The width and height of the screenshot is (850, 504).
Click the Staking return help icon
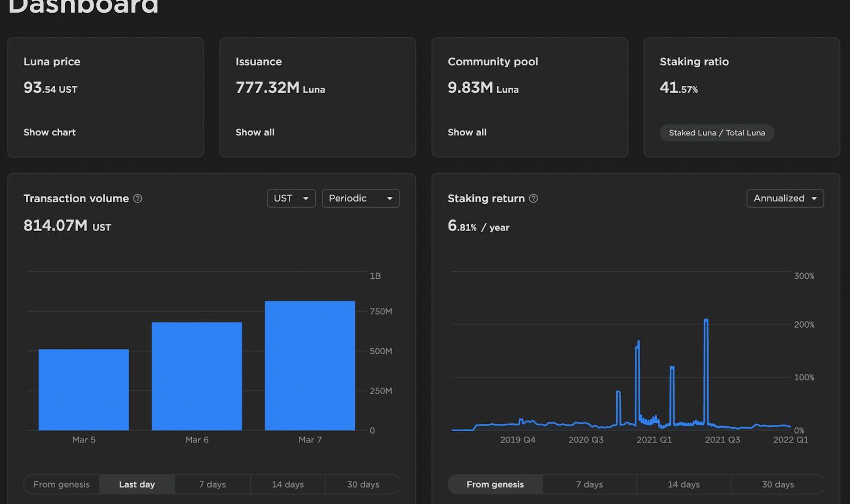(533, 198)
